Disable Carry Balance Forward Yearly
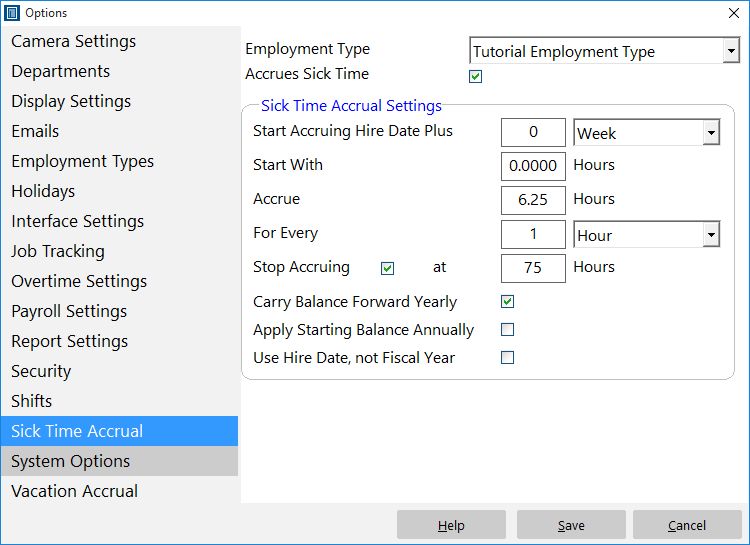This screenshot has width=750, height=545. (507, 301)
